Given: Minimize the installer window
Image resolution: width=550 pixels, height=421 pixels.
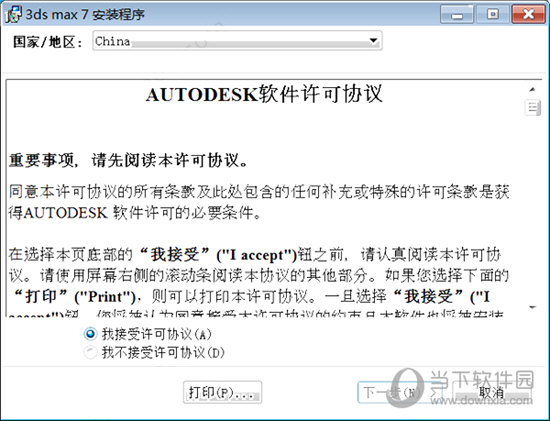Looking at the screenshot, I should point(457,14).
